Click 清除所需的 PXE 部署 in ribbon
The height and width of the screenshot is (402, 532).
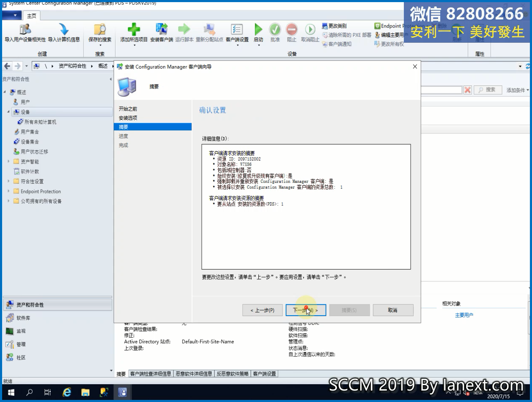tap(347, 35)
